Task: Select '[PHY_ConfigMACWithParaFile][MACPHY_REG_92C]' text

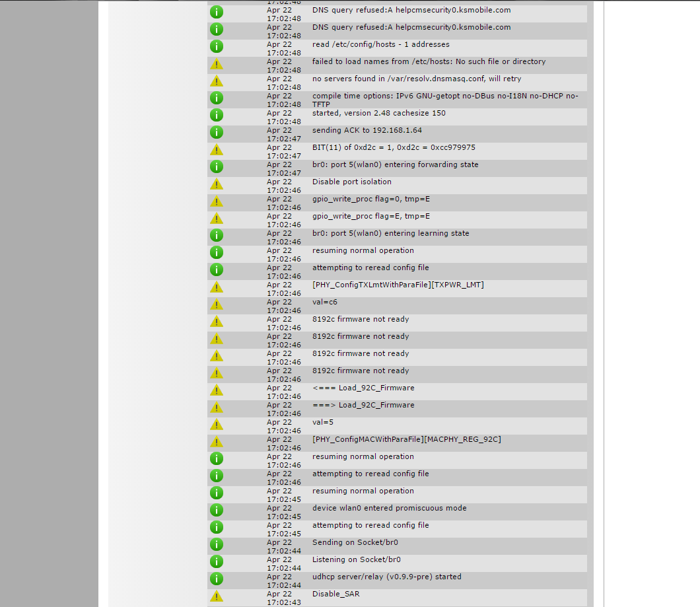Action: coord(406,439)
